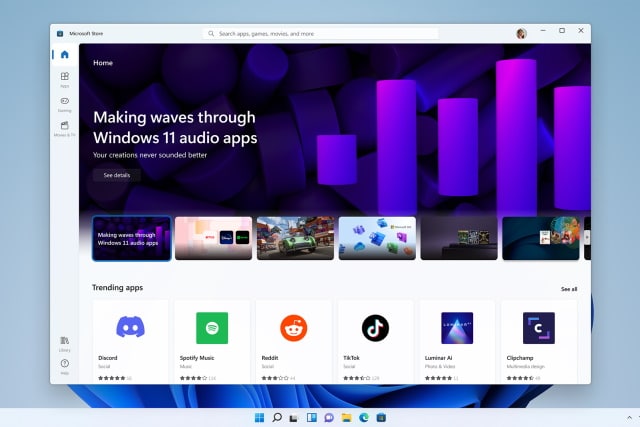This screenshot has width=640, height=427.
Task: Choose the Luminar AI app tile
Action: tap(457, 340)
